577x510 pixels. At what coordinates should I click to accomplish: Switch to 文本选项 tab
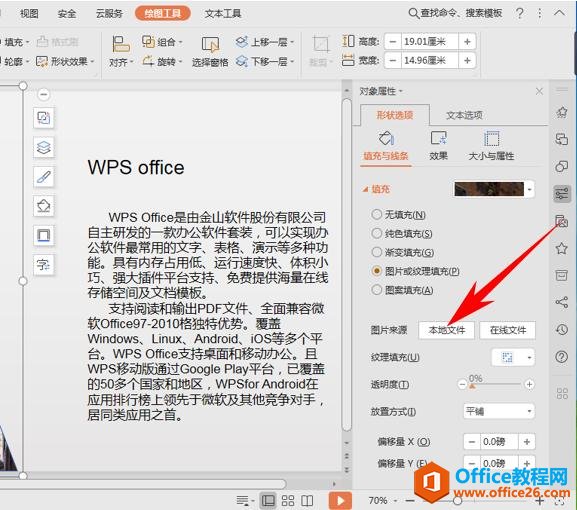pyautogui.click(x=464, y=115)
